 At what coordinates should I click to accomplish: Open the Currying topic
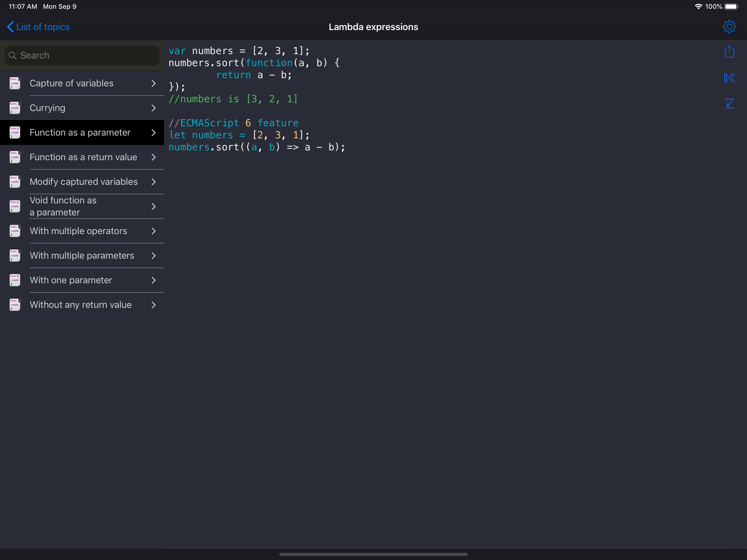coord(48,108)
